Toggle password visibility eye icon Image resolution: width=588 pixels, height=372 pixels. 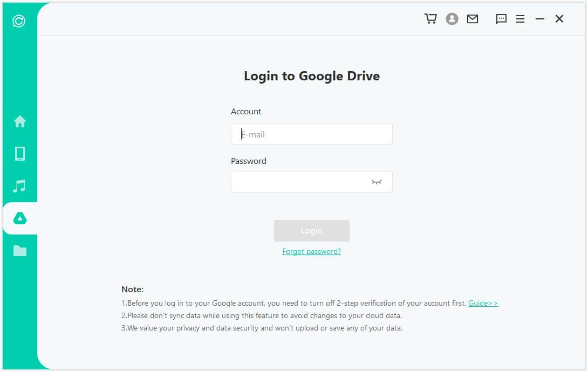(377, 182)
